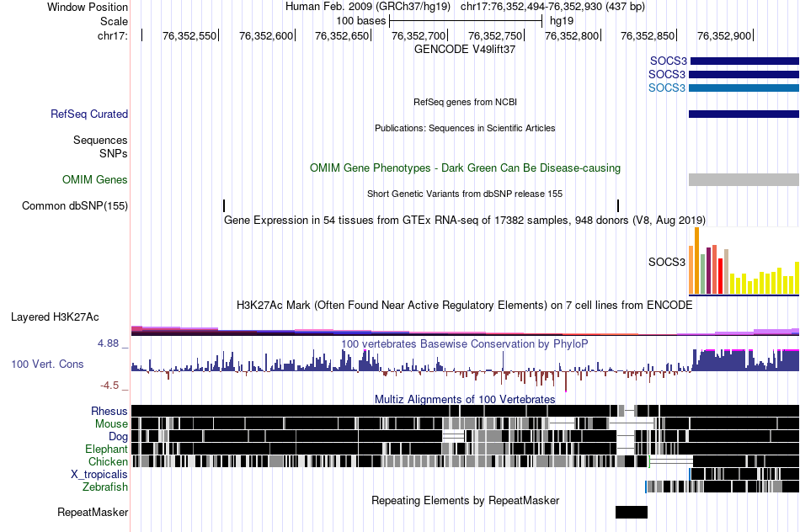This screenshot has width=800, height=532.
Task: Click the Rhesus alignment block row
Action: 465,411
